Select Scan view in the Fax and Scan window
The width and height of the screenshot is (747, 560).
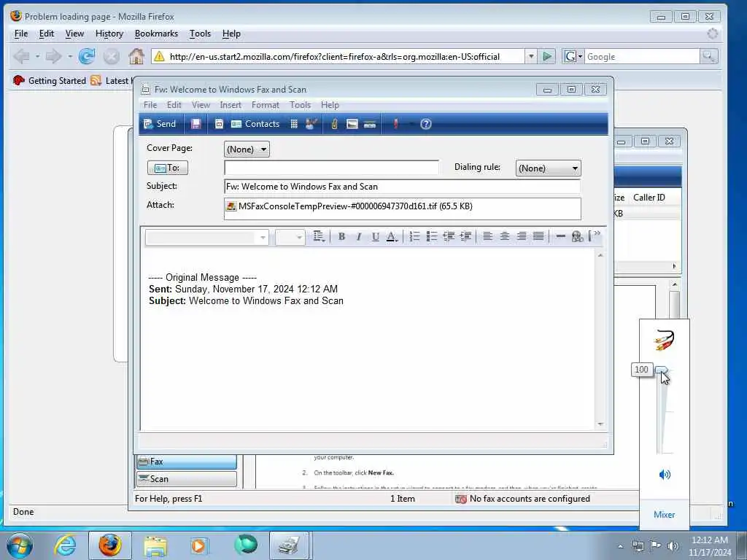(x=187, y=479)
